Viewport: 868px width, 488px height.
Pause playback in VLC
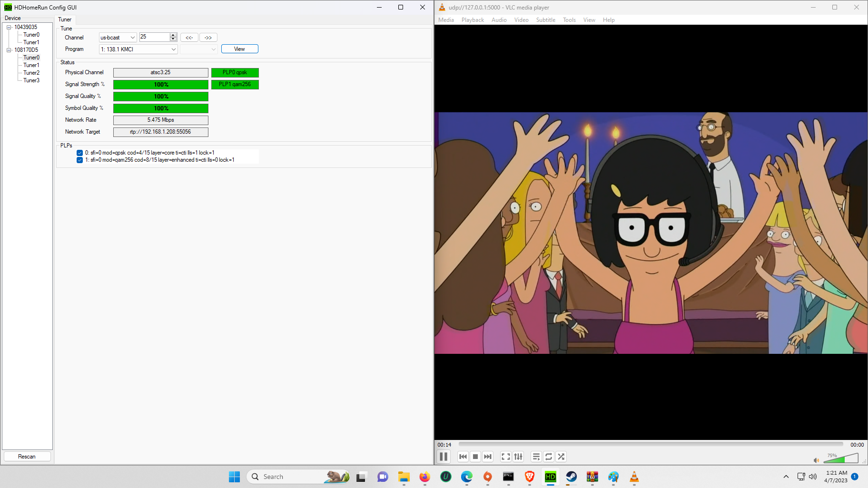(444, 457)
